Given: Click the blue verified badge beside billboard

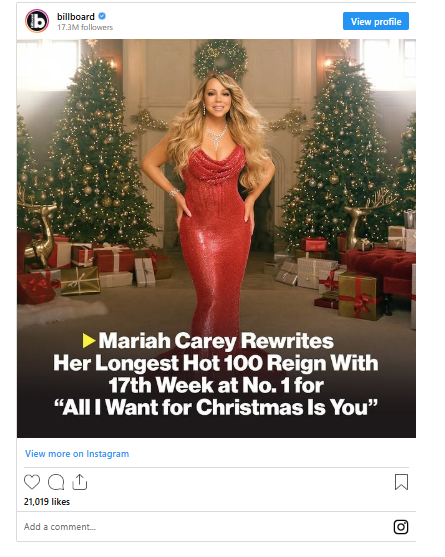Looking at the screenshot, I should (102, 16).
